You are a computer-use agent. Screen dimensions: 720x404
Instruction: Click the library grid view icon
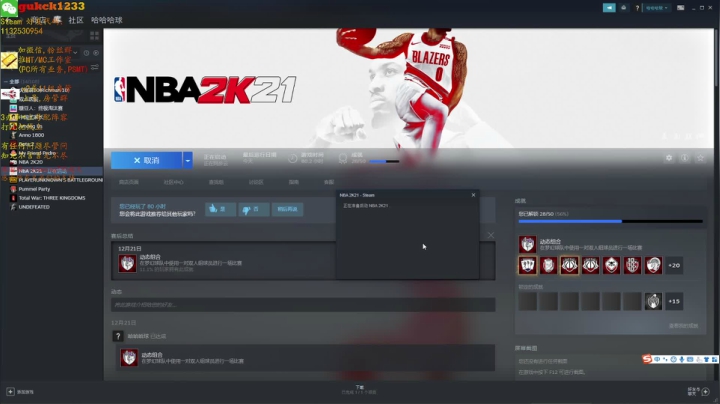(x=95, y=35)
